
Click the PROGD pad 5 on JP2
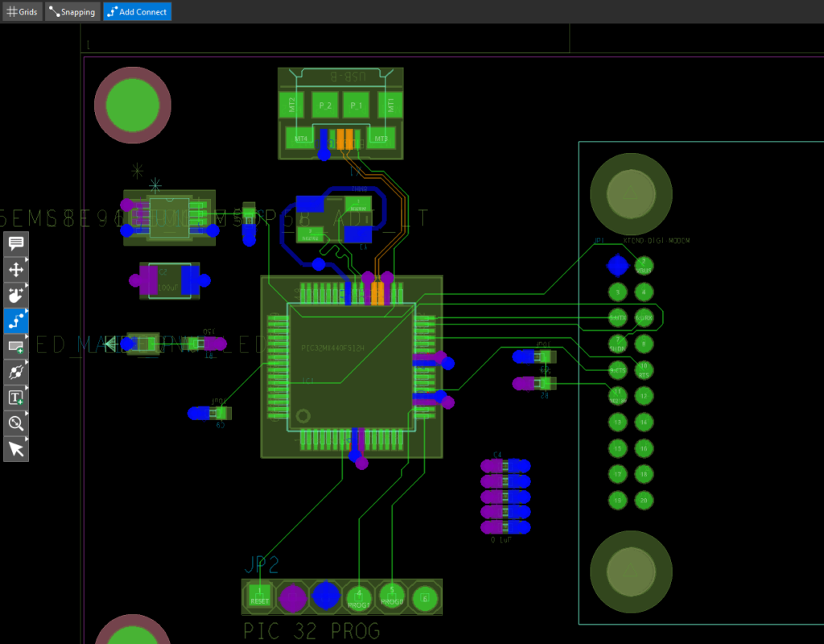pyautogui.click(x=392, y=597)
